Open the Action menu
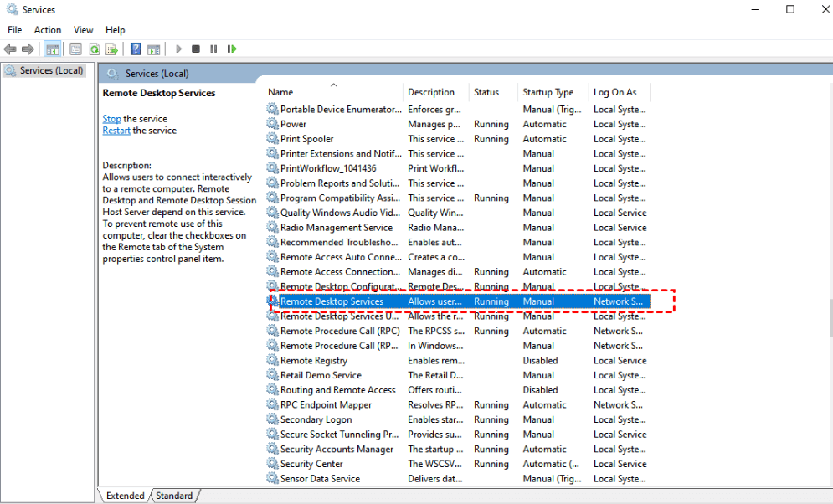The height and width of the screenshot is (504, 833). coord(47,30)
